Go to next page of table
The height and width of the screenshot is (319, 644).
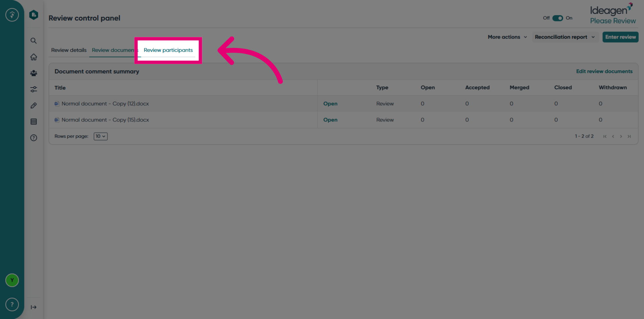(x=621, y=136)
